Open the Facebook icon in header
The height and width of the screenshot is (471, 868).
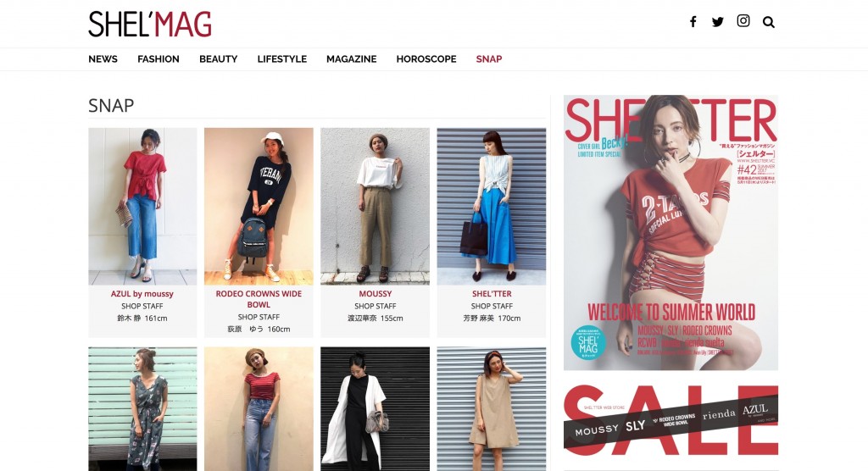tap(693, 21)
